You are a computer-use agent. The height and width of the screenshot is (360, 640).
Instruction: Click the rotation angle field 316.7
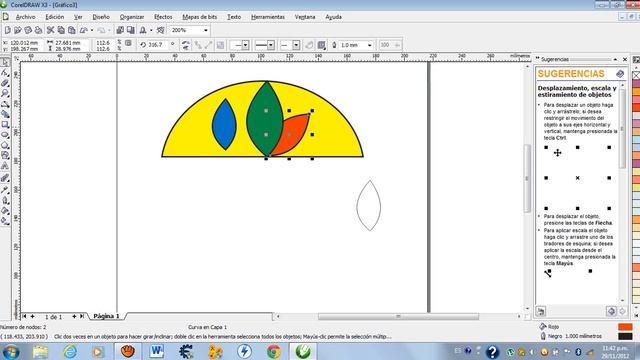pyautogui.click(x=155, y=45)
